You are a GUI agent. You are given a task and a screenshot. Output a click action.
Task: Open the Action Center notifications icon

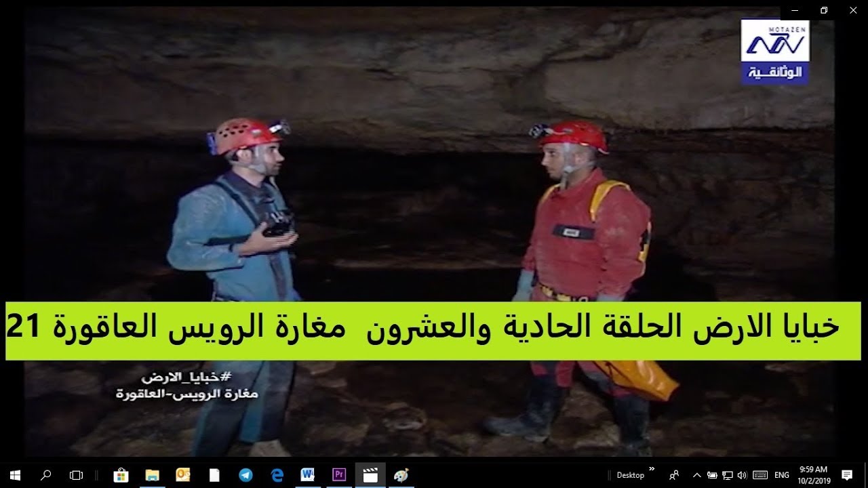click(x=847, y=475)
